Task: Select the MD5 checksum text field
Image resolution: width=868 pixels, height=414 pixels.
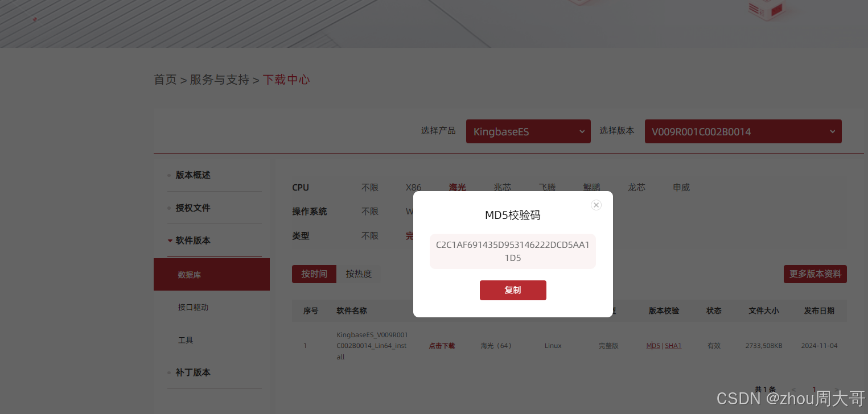Action: point(513,251)
